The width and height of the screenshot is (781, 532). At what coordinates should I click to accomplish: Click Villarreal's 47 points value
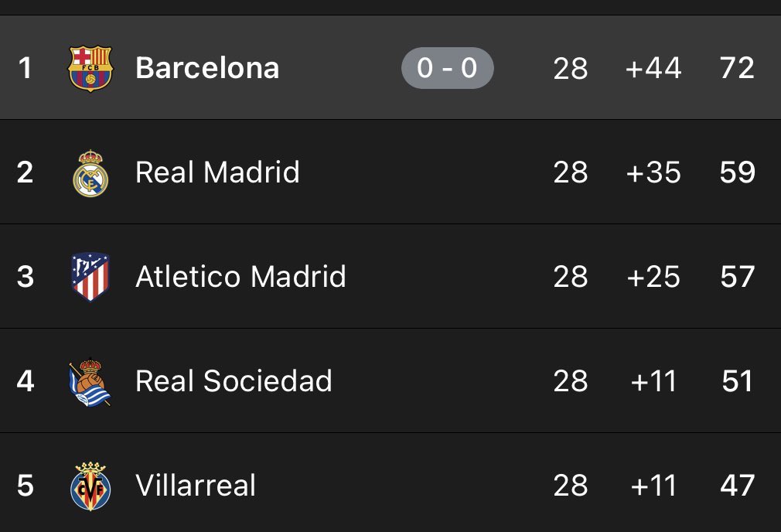tap(736, 486)
